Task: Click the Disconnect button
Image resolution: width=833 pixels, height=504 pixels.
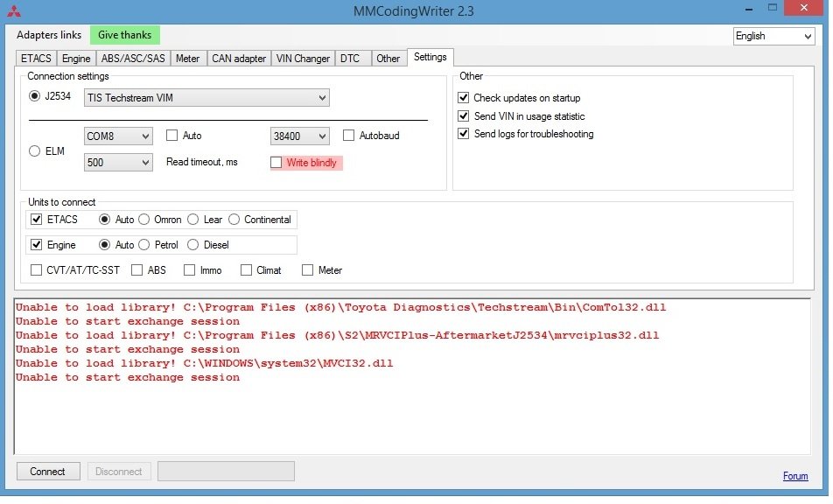Action: pos(118,472)
